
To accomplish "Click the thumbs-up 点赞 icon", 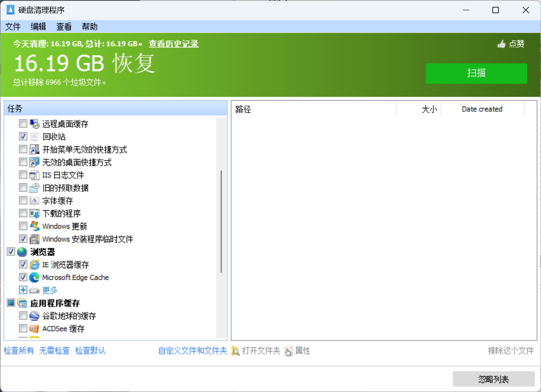I will [x=502, y=44].
